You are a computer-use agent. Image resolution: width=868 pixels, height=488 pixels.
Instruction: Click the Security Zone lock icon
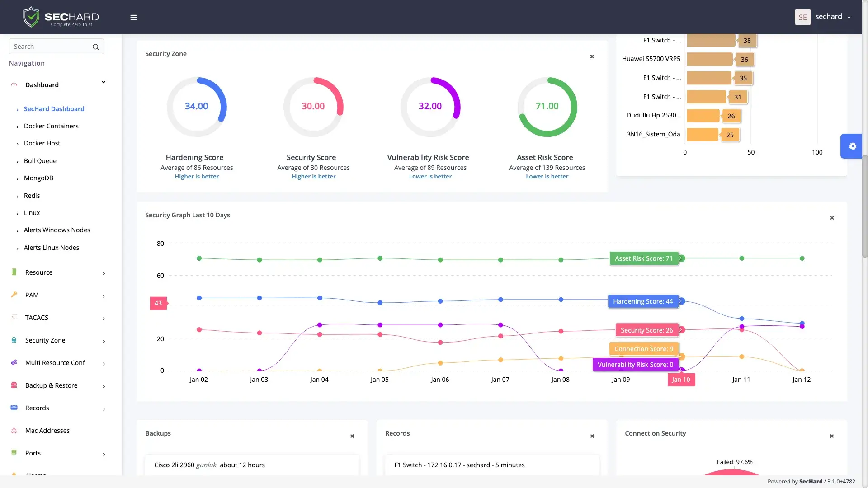[x=14, y=340]
